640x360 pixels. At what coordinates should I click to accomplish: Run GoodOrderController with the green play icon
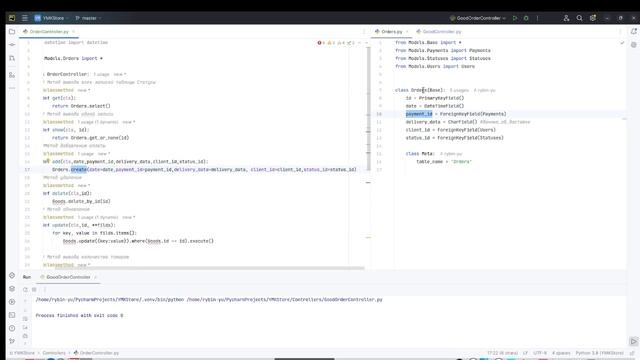click(515, 18)
